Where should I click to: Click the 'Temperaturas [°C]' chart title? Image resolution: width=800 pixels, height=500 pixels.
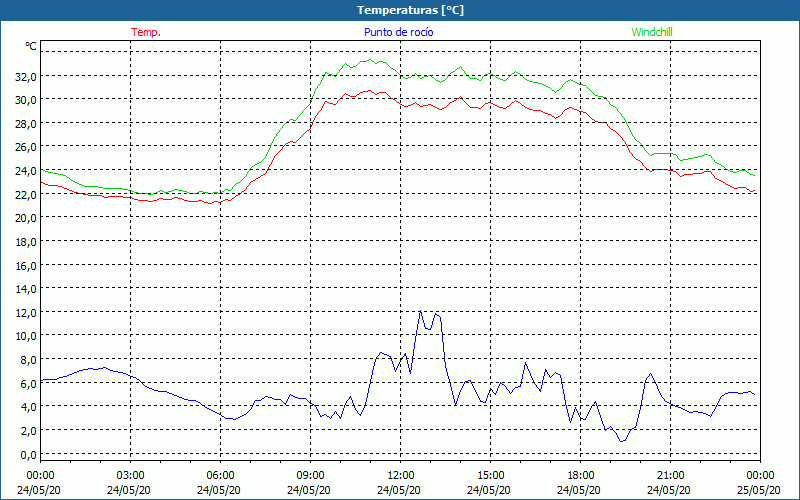click(x=410, y=10)
